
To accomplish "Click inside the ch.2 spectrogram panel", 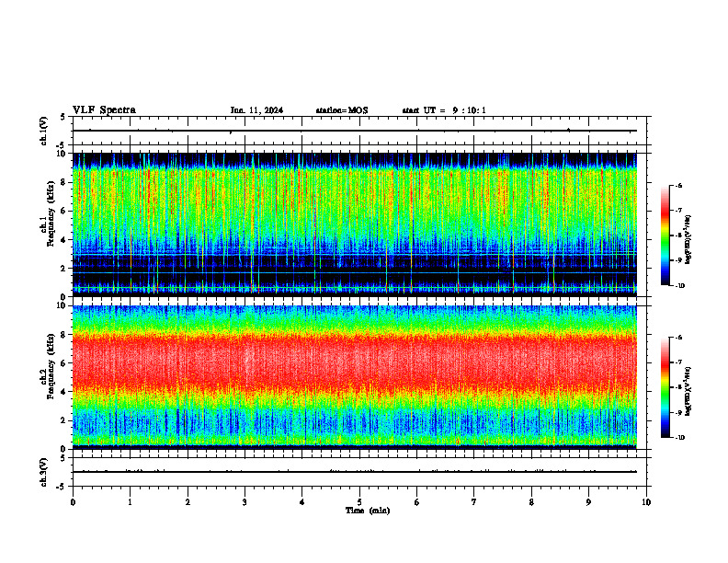I will pos(355,377).
